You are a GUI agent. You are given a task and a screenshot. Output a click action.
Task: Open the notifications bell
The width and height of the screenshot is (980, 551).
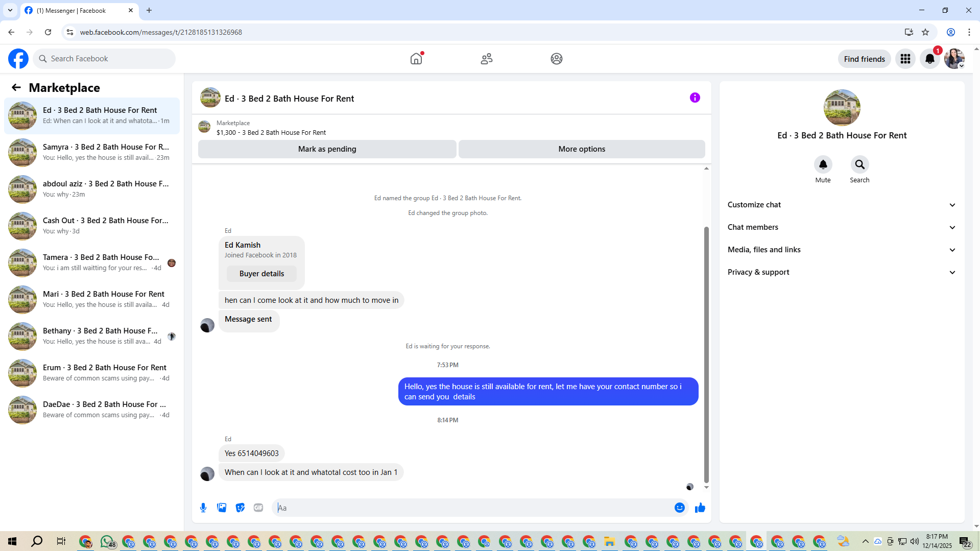click(930, 59)
